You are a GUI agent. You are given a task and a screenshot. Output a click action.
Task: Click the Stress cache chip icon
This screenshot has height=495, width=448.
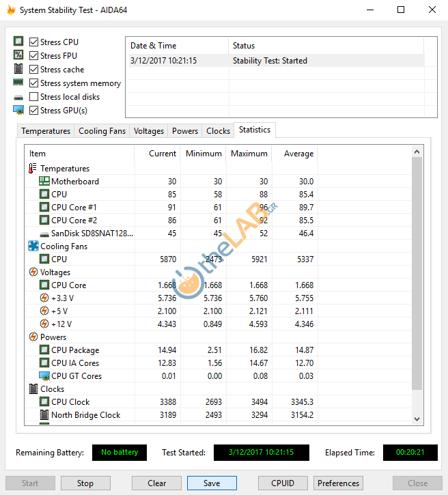coord(18,69)
